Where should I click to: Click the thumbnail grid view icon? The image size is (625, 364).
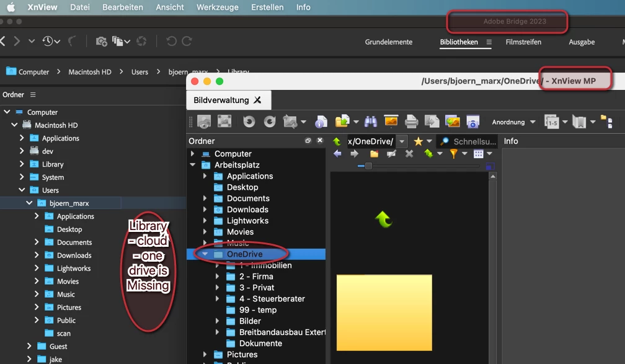(478, 154)
